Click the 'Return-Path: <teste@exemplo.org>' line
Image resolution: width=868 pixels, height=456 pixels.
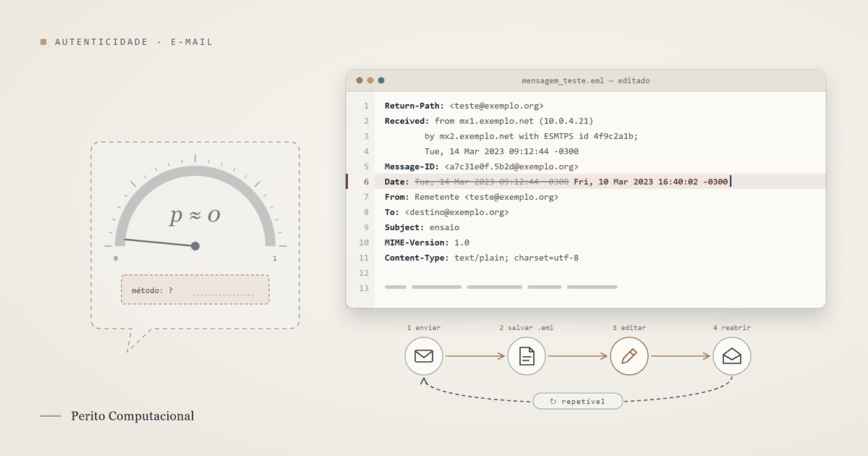(464, 106)
